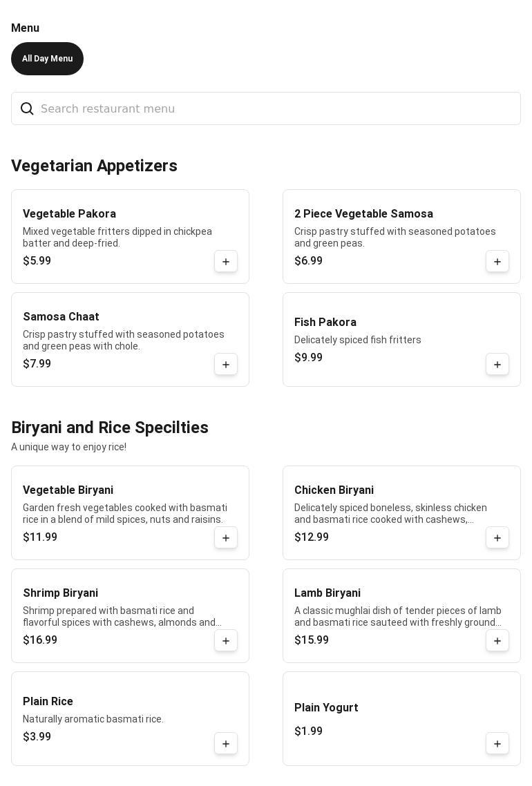Image resolution: width=532 pixels, height=786 pixels.
Task: Click the Lamb Biryani title
Action: (x=327, y=593)
